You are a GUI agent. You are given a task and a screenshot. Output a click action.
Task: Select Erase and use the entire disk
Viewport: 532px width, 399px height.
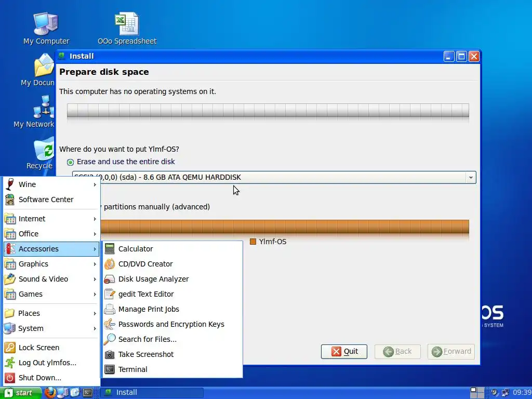[121, 162]
